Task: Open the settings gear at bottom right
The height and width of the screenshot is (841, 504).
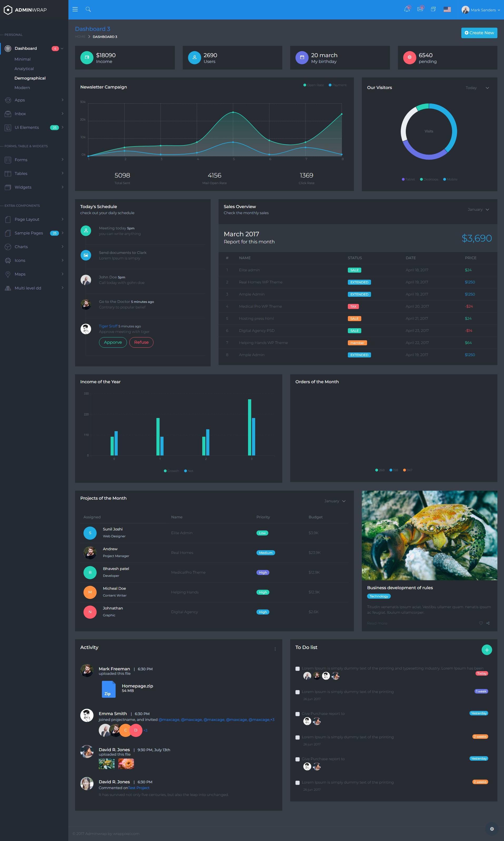Action: pyautogui.click(x=492, y=829)
